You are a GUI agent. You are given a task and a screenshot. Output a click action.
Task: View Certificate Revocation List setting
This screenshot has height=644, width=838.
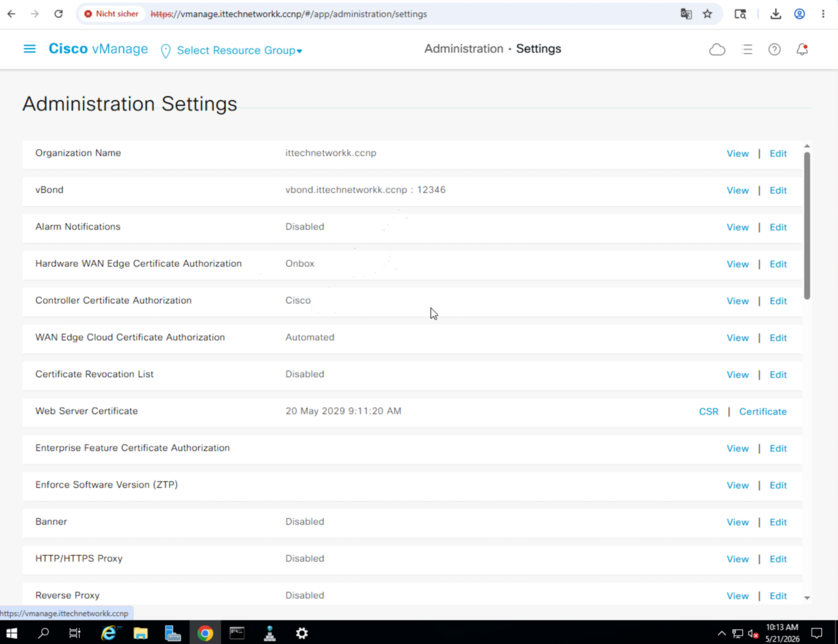tap(737, 375)
